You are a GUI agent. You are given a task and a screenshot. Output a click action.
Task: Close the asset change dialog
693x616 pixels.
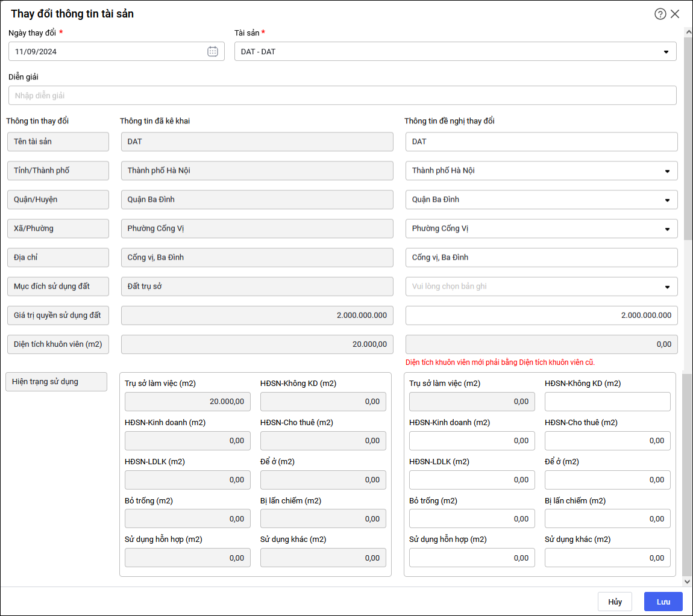[x=675, y=14]
